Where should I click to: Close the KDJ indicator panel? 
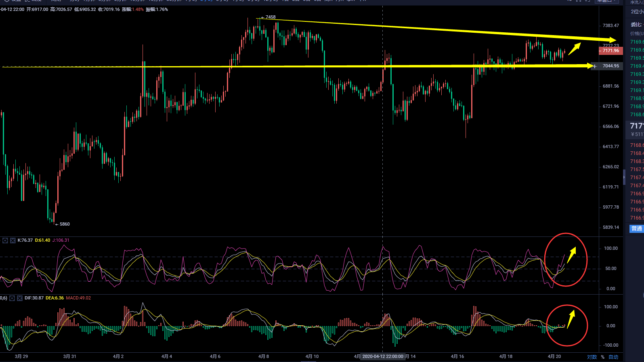click(13, 241)
